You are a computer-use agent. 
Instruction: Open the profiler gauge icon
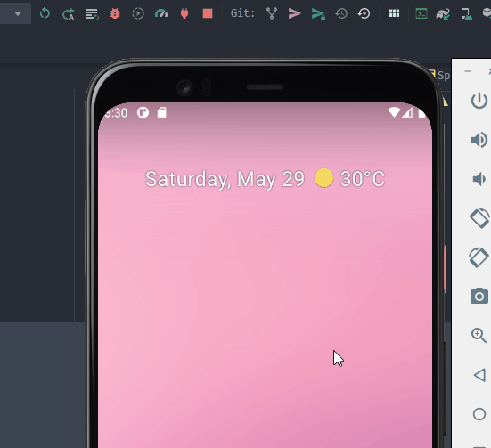pyautogui.click(x=161, y=13)
